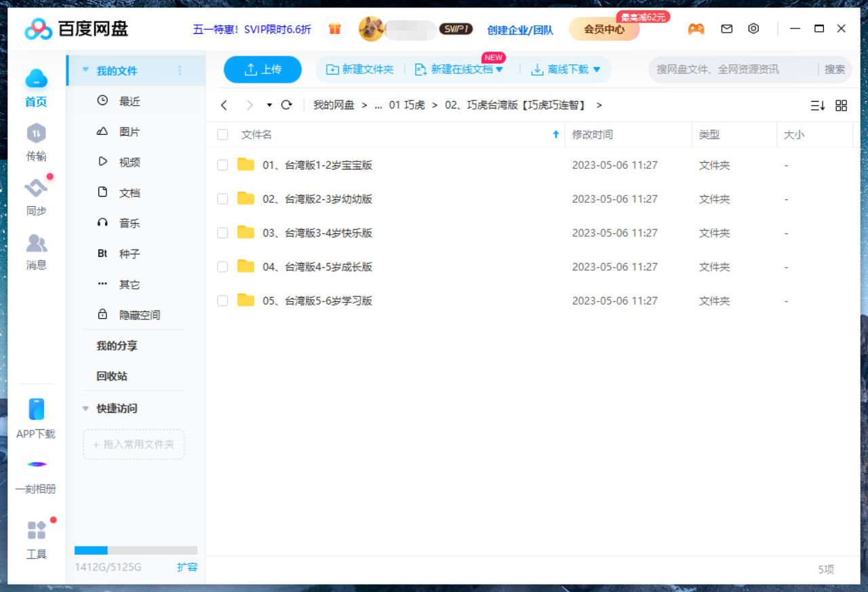Collapse the 我的文件 tree section
The image size is (868, 592).
pyautogui.click(x=85, y=70)
